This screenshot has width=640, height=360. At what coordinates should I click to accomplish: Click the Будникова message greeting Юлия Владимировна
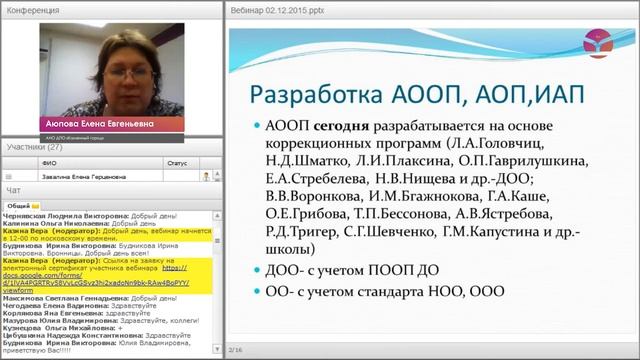(97, 346)
